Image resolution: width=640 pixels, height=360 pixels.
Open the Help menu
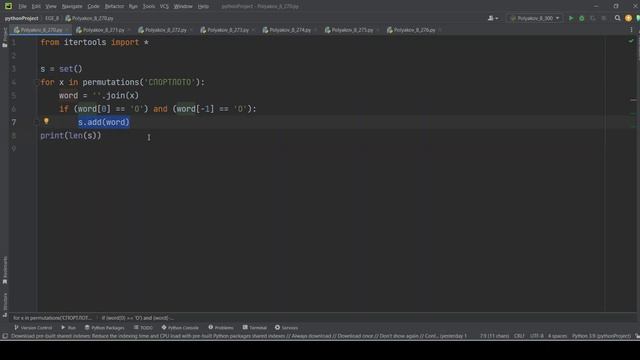pos(203,6)
